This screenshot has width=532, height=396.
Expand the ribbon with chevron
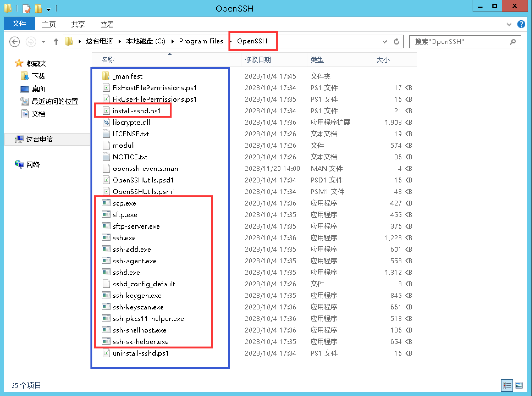tap(509, 24)
